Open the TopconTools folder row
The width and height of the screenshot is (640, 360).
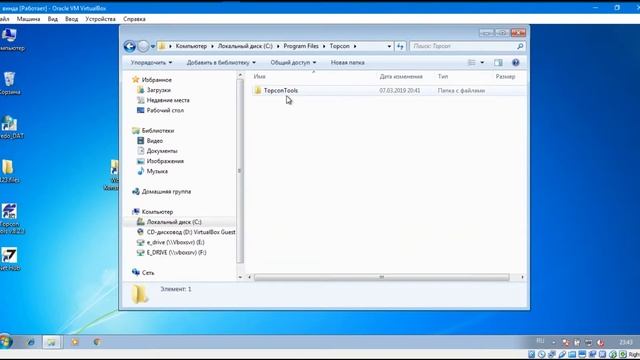pyautogui.click(x=388, y=91)
